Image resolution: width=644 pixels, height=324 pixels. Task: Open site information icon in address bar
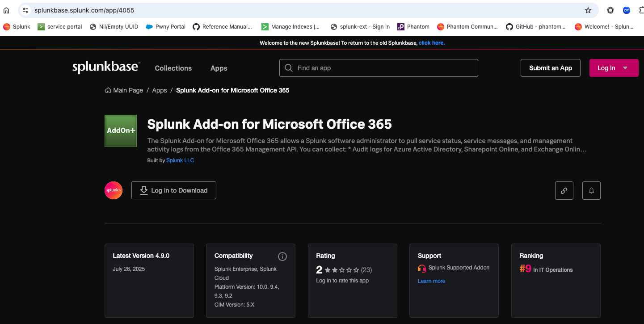click(x=25, y=10)
